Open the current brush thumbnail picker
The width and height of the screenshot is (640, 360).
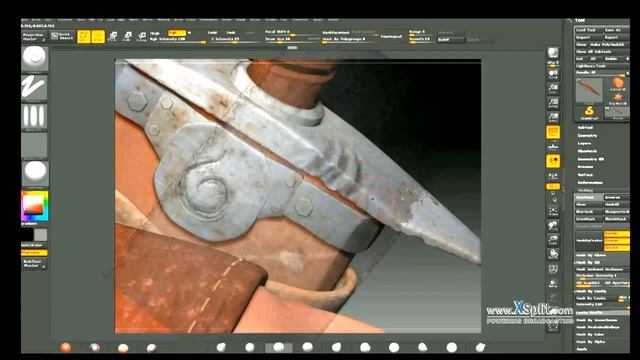click(35, 59)
